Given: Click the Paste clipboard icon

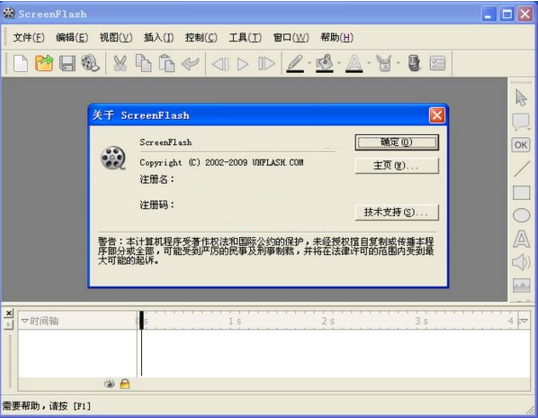Looking at the screenshot, I should click(167, 63).
